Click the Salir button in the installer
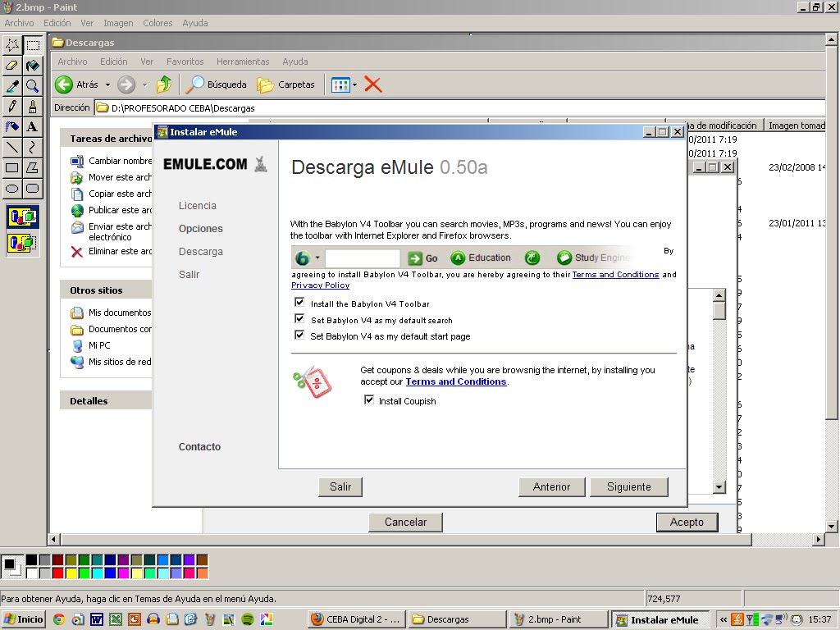The height and width of the screenshot is (630, 840). click(340, 487)
